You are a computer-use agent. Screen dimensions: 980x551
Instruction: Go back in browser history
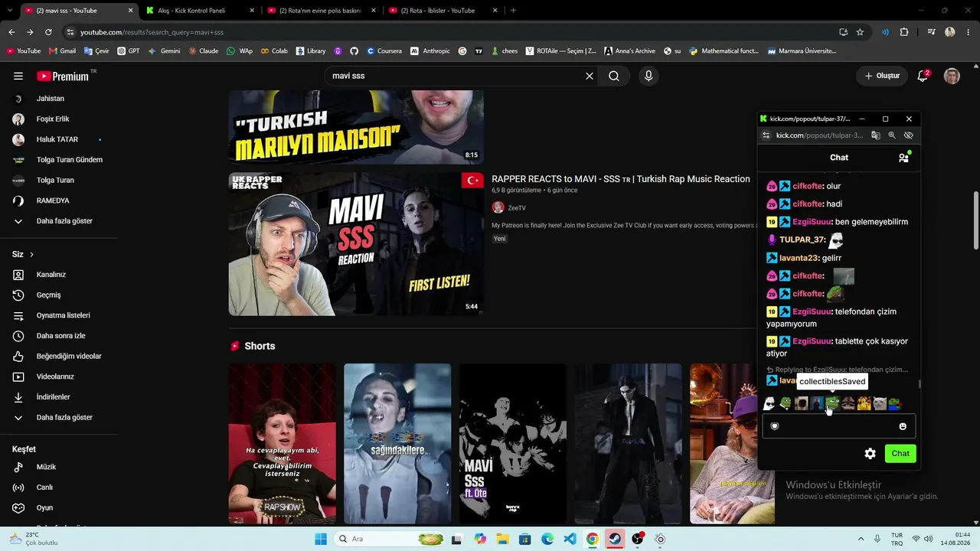click(11, 32)
